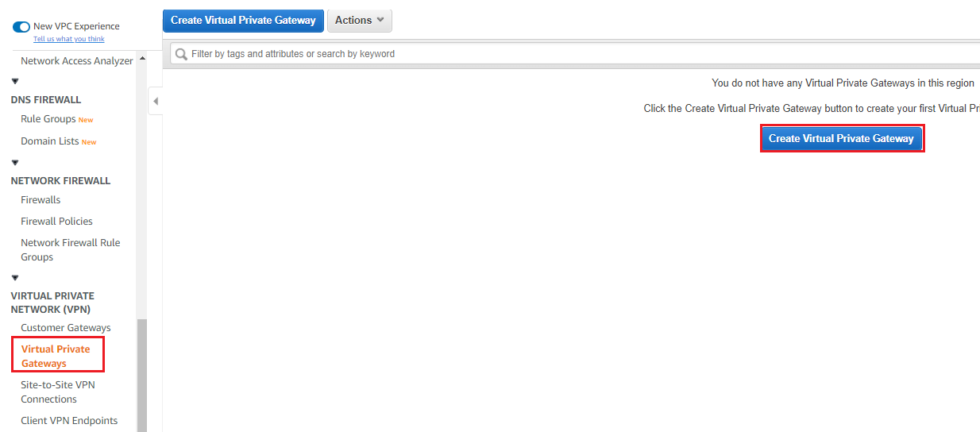The image size is (980, 432).
Task: Click the toolbar Create Virtual Private Gateway button
Action: (243, 21)
